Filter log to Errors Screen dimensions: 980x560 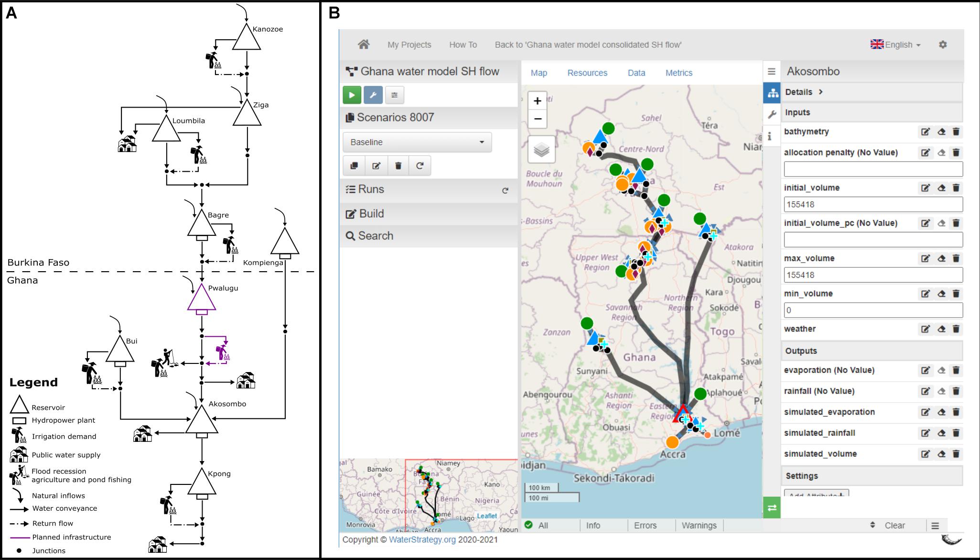645,526
